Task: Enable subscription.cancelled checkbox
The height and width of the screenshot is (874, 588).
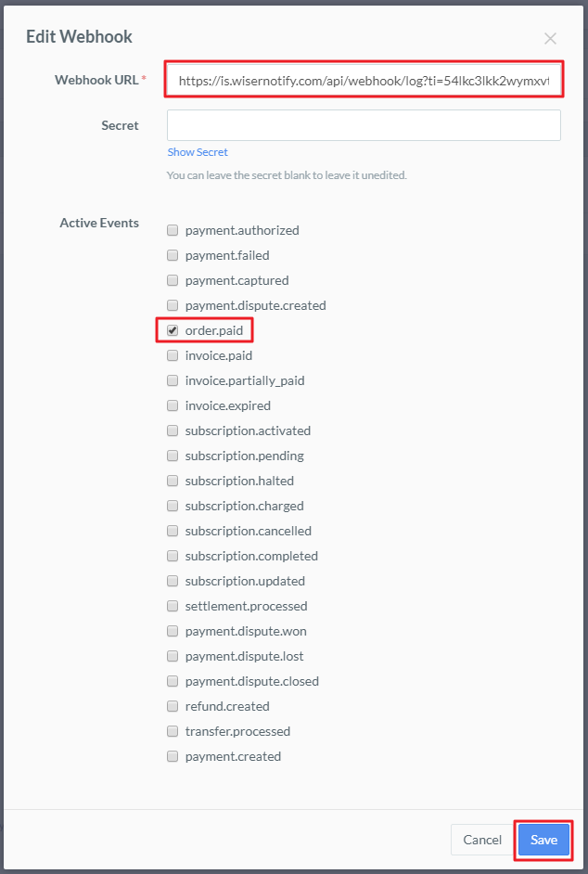Action: point(173,532)
